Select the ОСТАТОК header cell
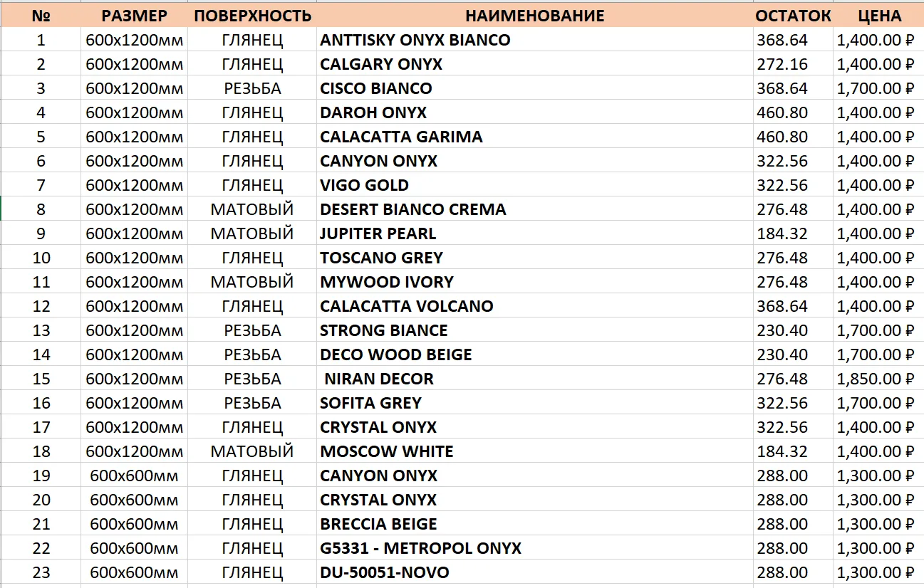Viewport: 924px width, 588px height. pos(793,15)
